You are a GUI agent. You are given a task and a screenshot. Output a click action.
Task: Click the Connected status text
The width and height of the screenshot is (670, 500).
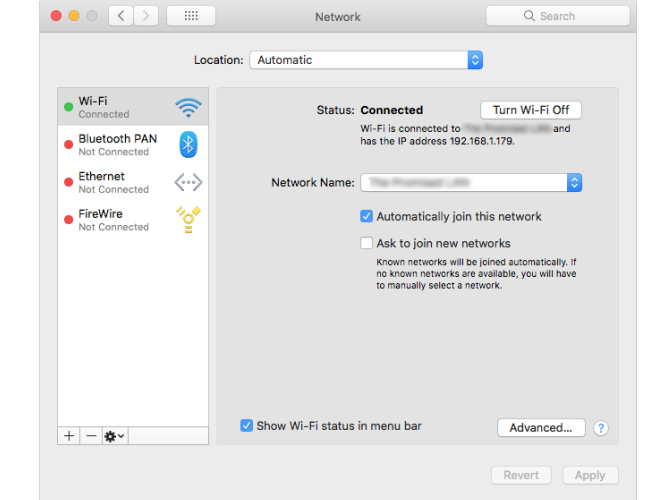[391, 110]
